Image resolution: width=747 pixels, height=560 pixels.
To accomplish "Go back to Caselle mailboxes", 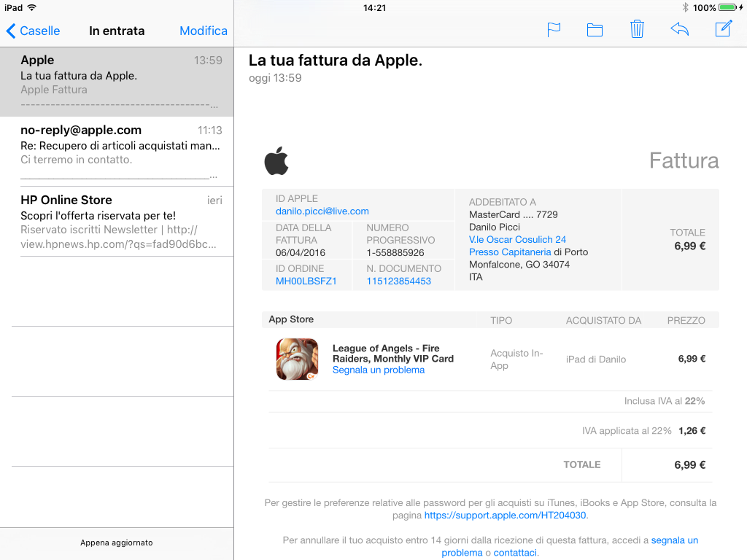I will [34, 31].
